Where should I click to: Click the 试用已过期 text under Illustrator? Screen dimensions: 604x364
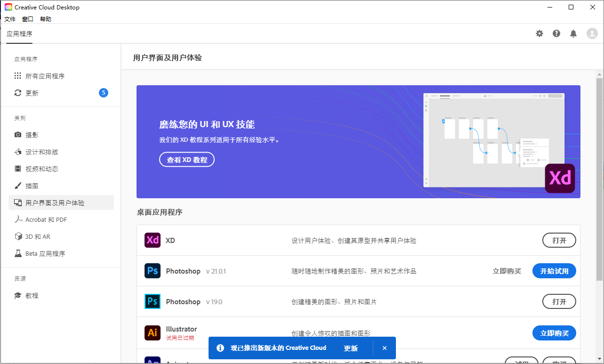coord(180,338)
